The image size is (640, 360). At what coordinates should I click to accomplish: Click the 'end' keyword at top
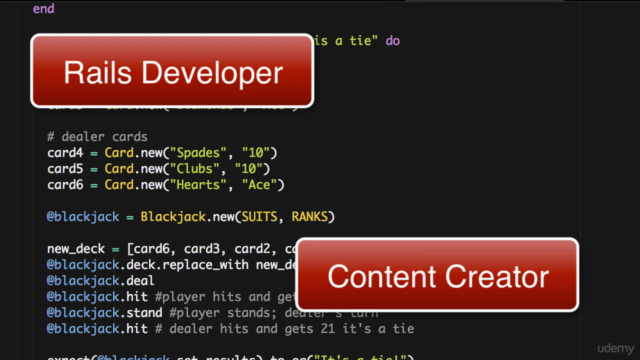(44, 9)
